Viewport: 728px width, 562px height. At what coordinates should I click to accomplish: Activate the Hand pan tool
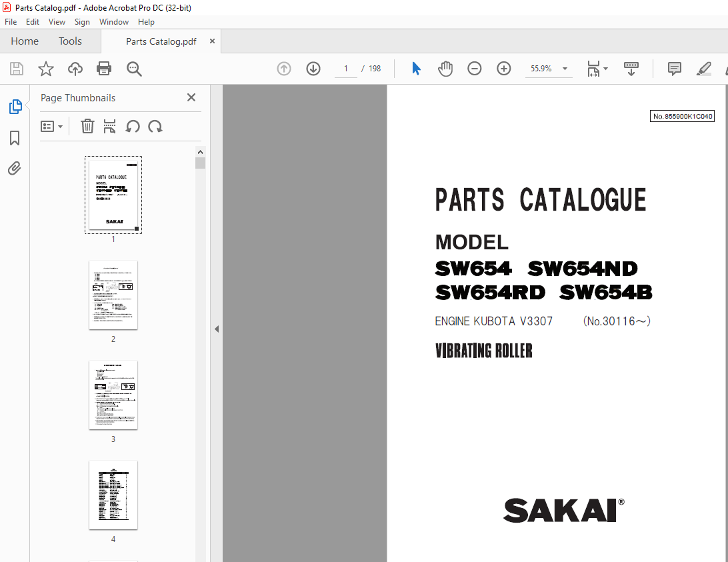pos(445,69)
